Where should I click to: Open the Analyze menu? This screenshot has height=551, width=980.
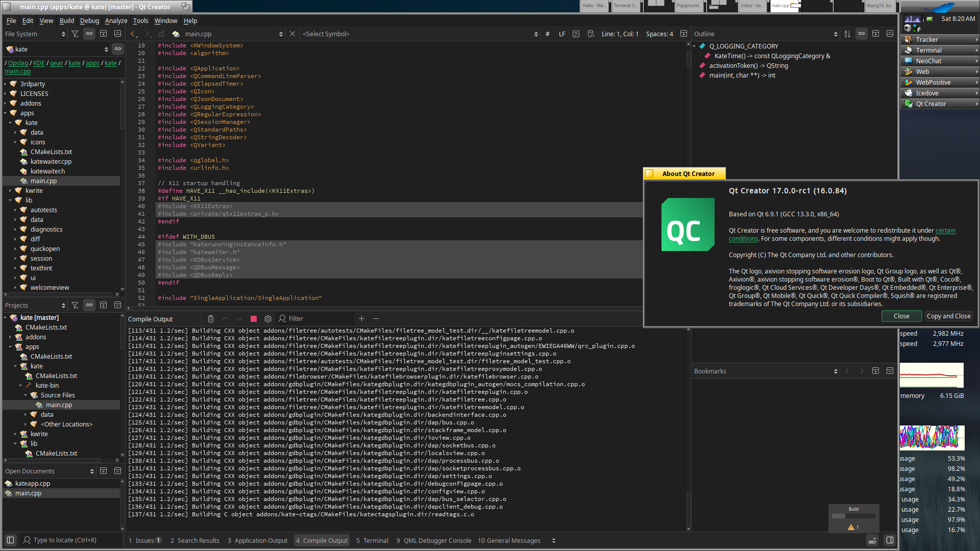click(116, 21)
